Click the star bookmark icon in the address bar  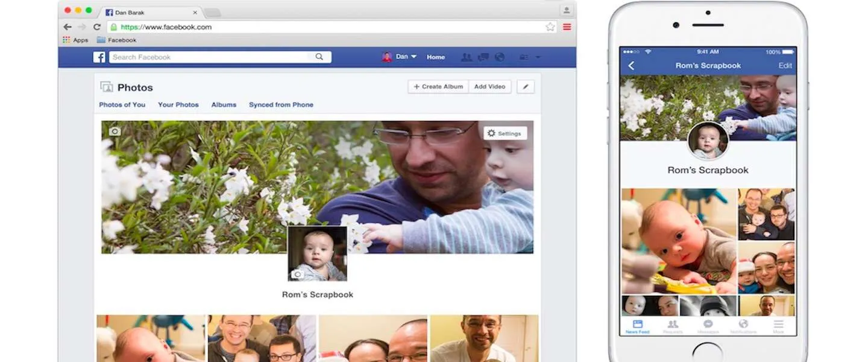coord(550,27)
